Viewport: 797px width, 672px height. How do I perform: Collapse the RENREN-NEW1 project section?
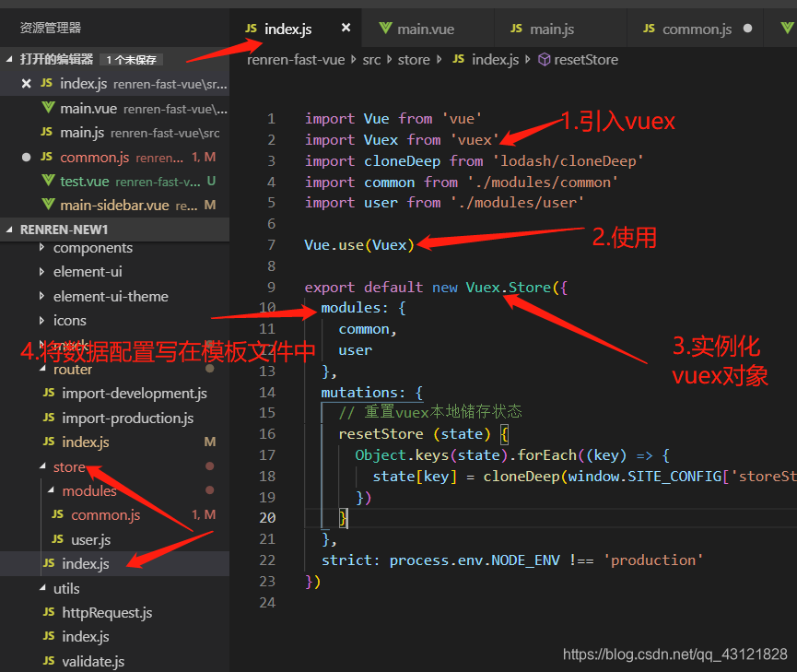coord(9,230)
